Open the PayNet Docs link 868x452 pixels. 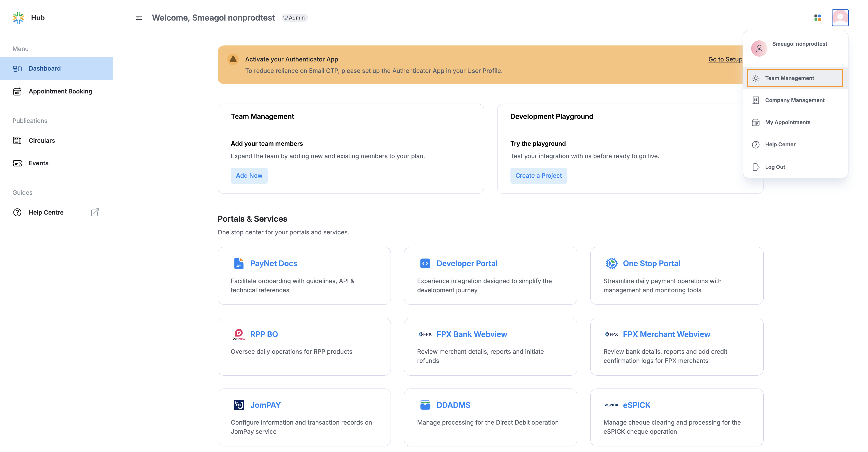point(274,263)
